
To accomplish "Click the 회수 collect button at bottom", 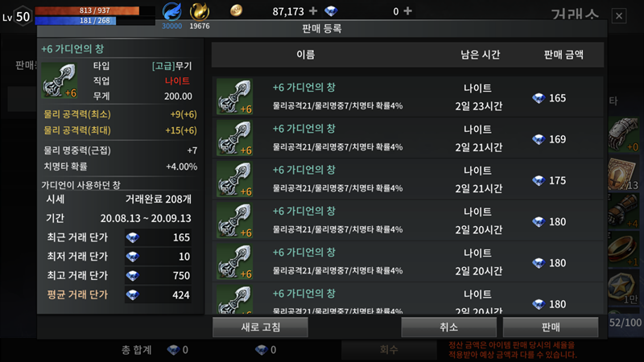I will [x=389, y=350].
